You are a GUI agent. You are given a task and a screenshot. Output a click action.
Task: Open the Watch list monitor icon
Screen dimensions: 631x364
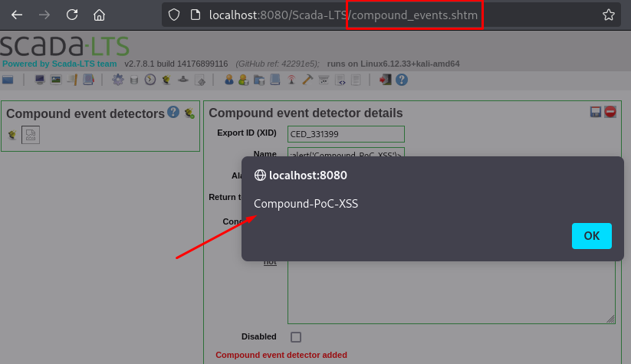coord(39,80)
